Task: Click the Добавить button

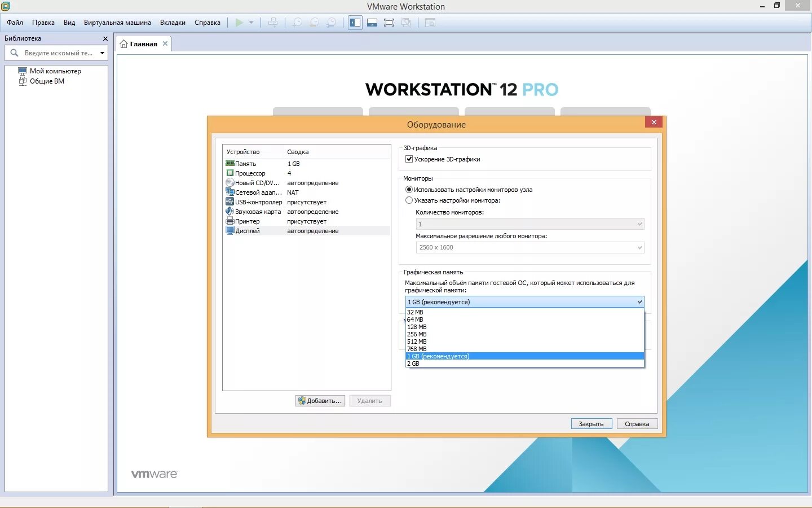Action: (x=320, y=401)
